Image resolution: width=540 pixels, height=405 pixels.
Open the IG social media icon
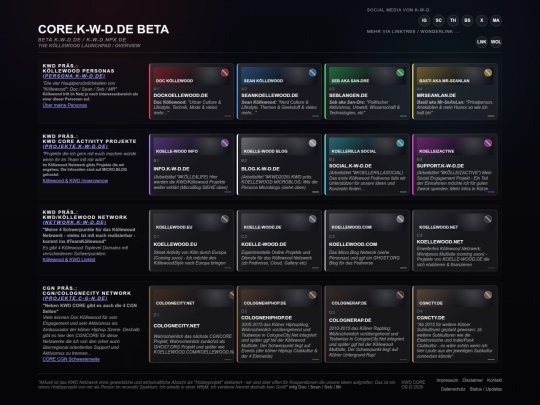click(x=424, y=21)
